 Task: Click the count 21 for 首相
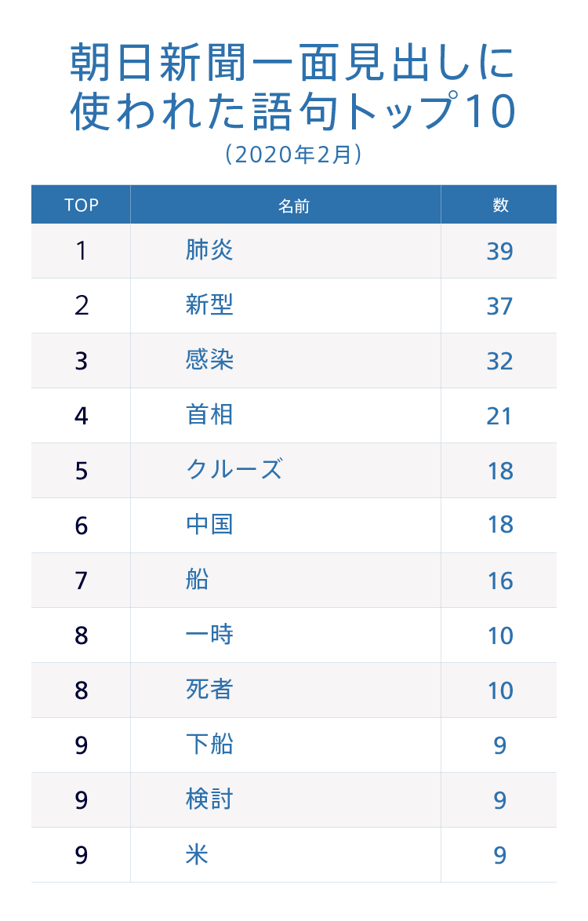pos(499,416)
